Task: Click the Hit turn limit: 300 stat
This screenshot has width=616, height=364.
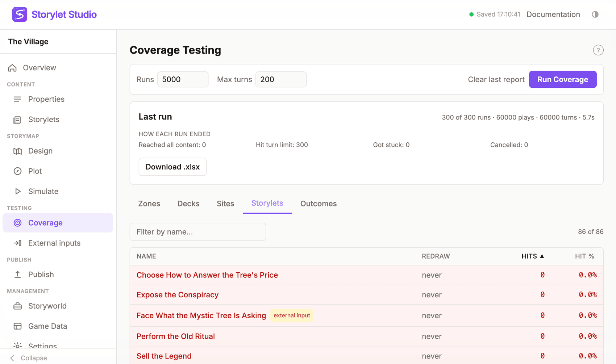Action: click(282, 145)
